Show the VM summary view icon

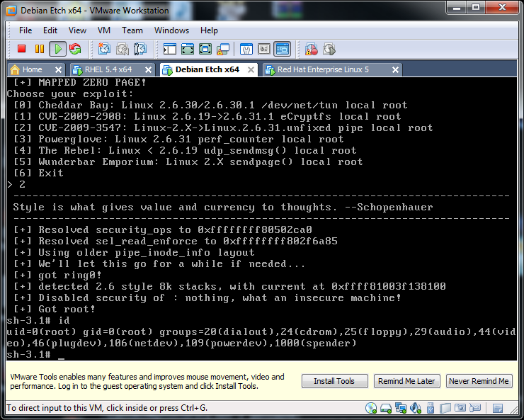coord(246,49)
